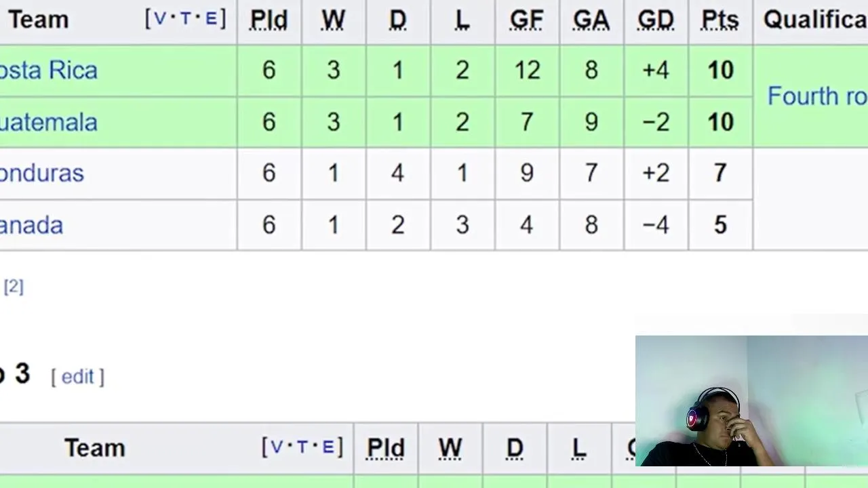868x488 pixels.
Task: Click the V link in the Costa Rica table header
Action: (x=160, y=19)
